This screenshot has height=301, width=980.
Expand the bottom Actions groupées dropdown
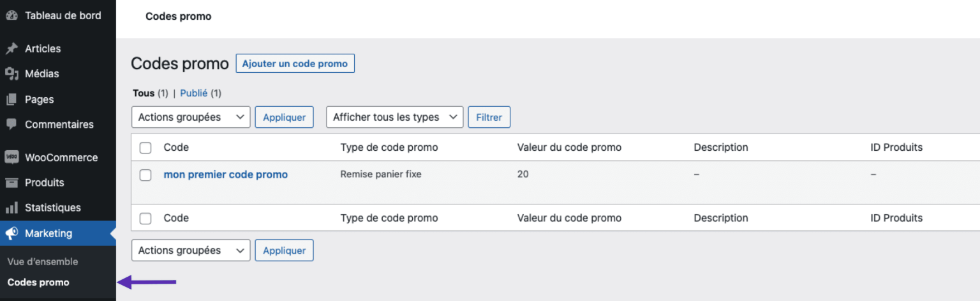pyautogui.click(x=191, y=251)
